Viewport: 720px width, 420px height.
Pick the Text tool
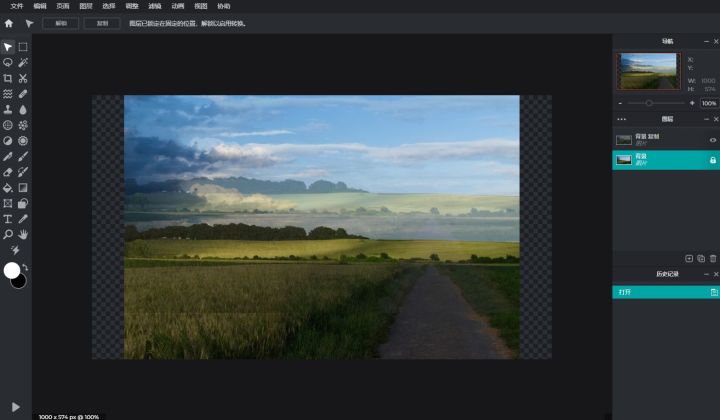tap(8, 218)
